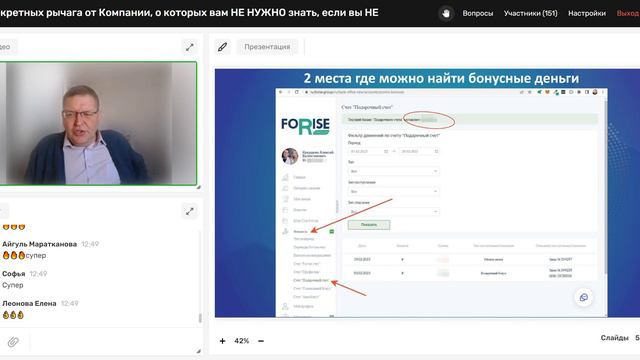Click the user avatar in the slide sidebar

click(x=290, y=156)
